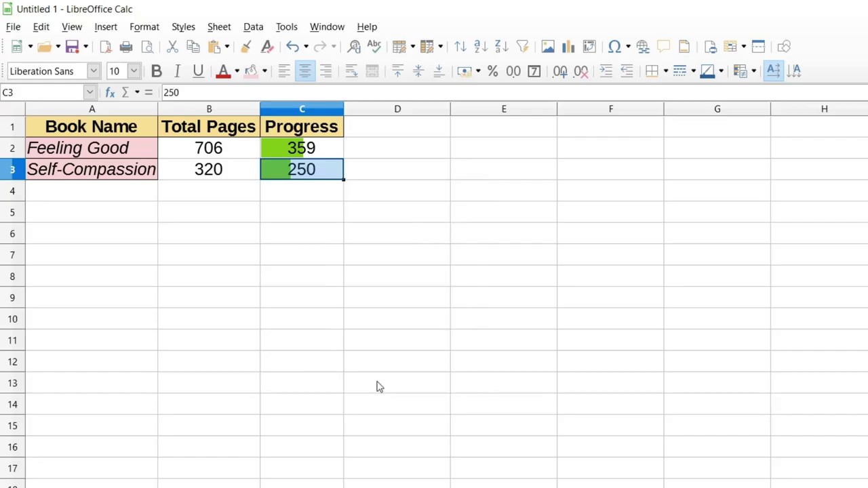Screen dimensions: 868x488
Task: Sort descending Z to A
Action: 502,47
